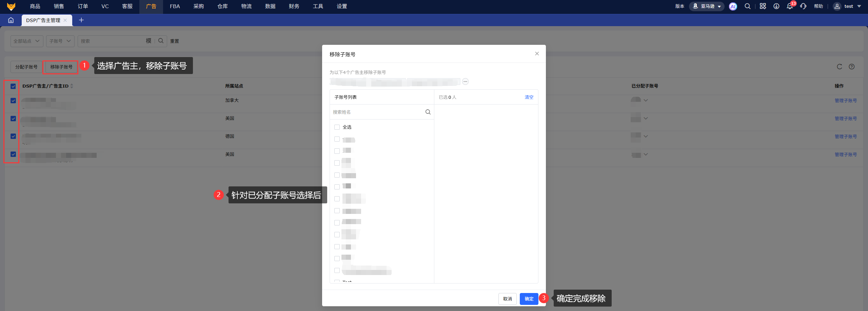The width and height of the screenshot is (868, 311).
Task: Open the 子账号 filter dropdown
Action: [60, 41]
